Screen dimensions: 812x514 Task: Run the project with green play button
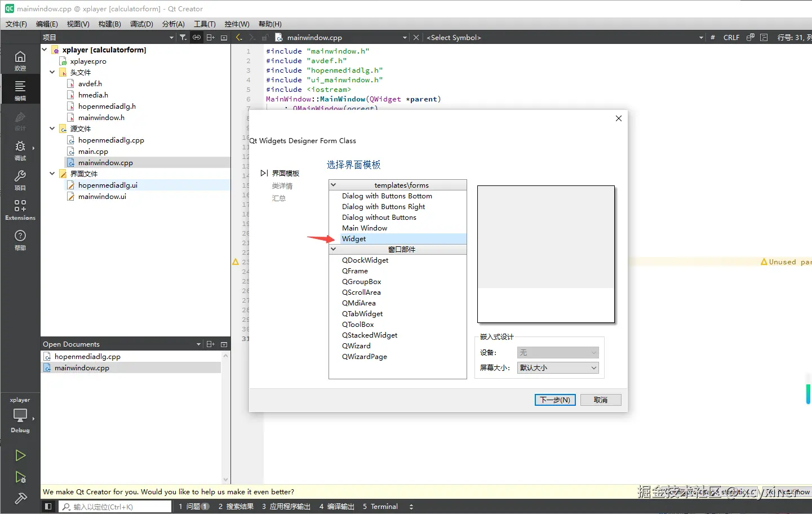[x=20, y=455]
